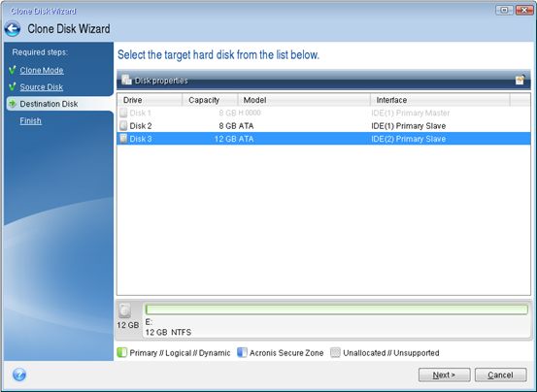Click the Disk 3 drive icon

click(123, 139)
